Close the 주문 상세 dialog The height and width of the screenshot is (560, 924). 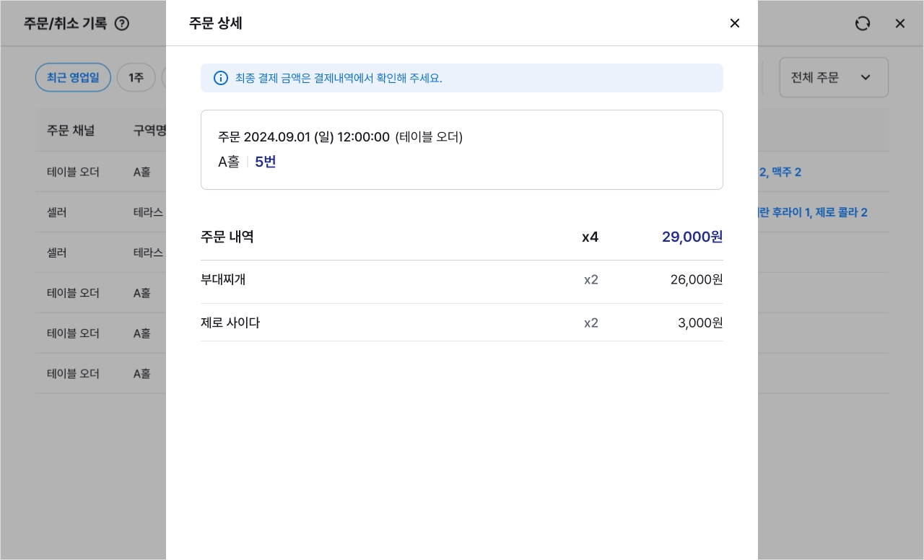point(735,23)
